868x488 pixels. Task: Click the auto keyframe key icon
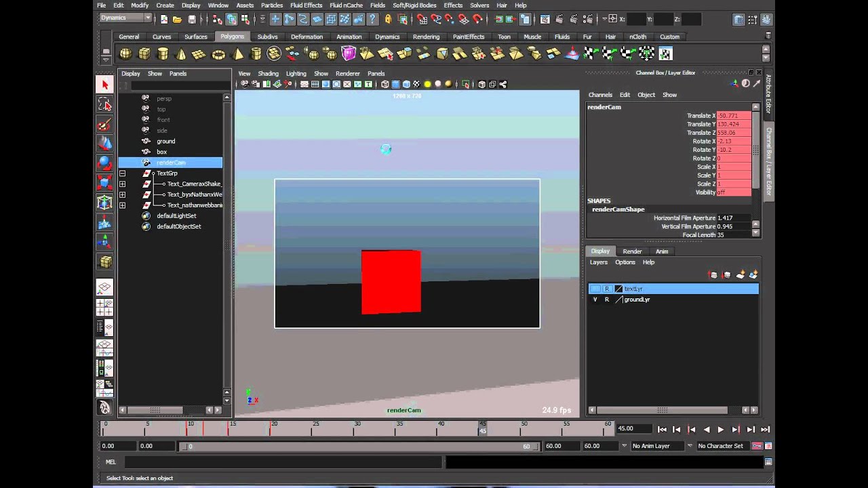click(757, 446)
